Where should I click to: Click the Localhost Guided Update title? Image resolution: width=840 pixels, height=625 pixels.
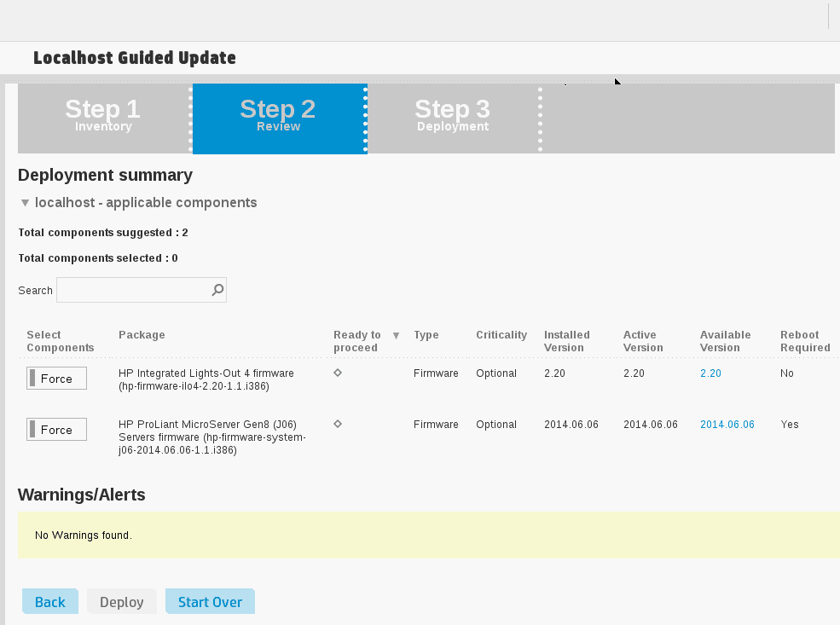click(135, 58)
